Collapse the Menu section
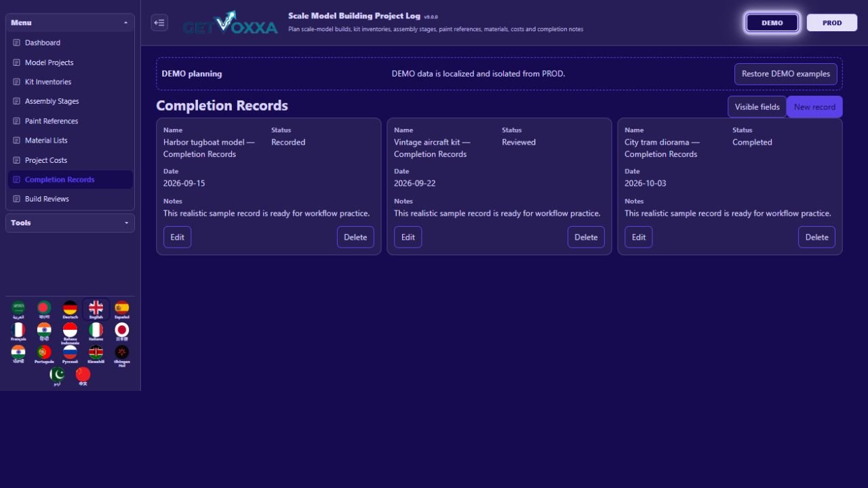The height and width of the screenshot is (488, 868). tap(70, 22)
